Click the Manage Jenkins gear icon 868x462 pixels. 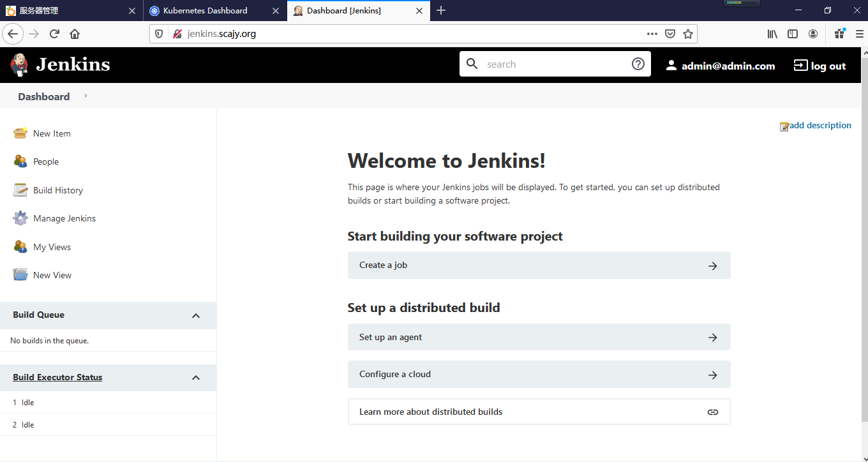20,218
